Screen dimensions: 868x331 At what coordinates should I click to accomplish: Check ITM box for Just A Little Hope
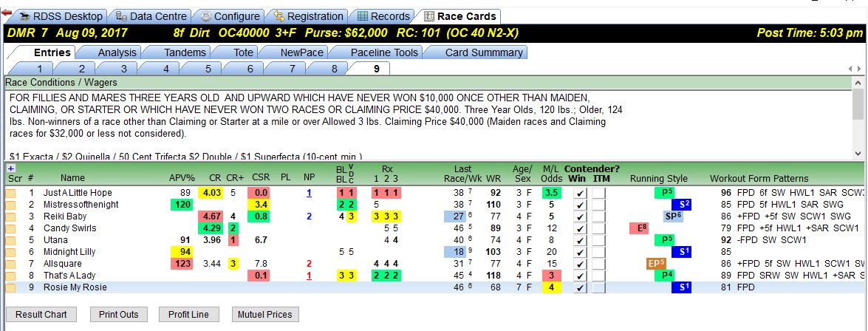click(x=598, y=193)
